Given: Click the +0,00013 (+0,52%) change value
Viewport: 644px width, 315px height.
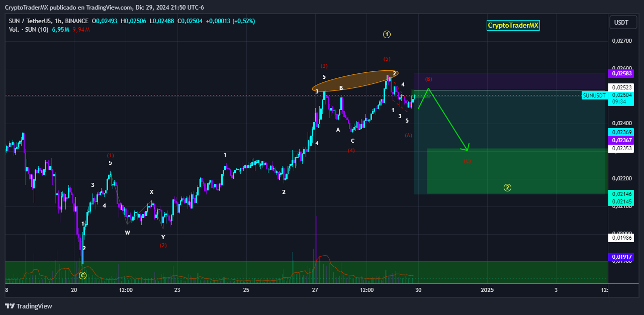Looking at the screenshot, I should (231, 21).
